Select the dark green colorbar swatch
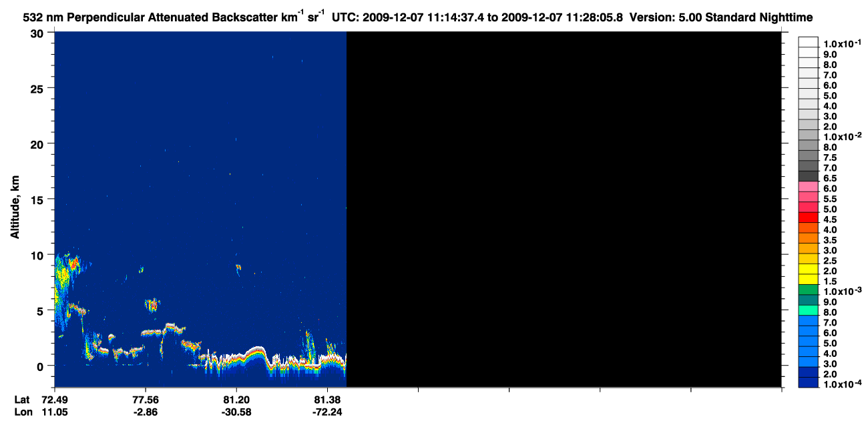The image size is (868, 445). pyautogui.click(x=808, y=290)
